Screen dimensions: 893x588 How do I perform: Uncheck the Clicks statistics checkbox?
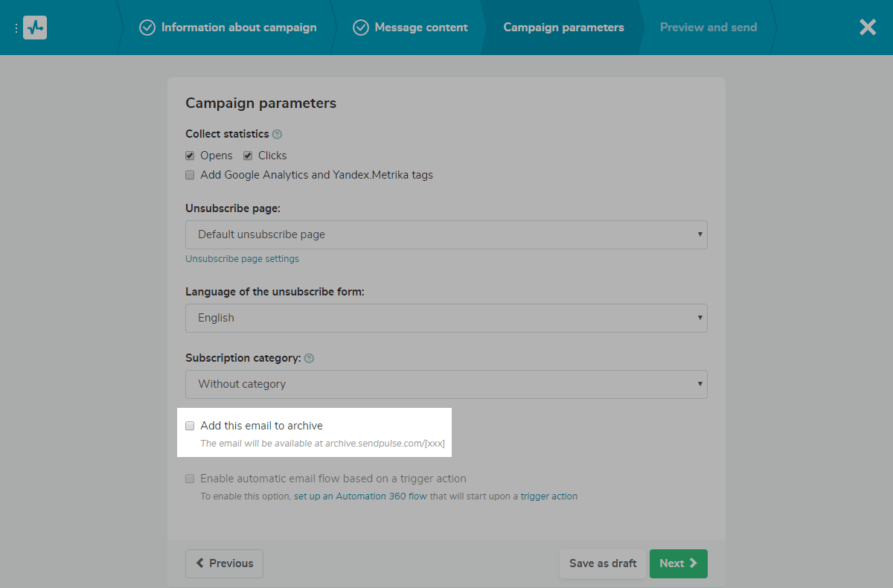[248, 156]
